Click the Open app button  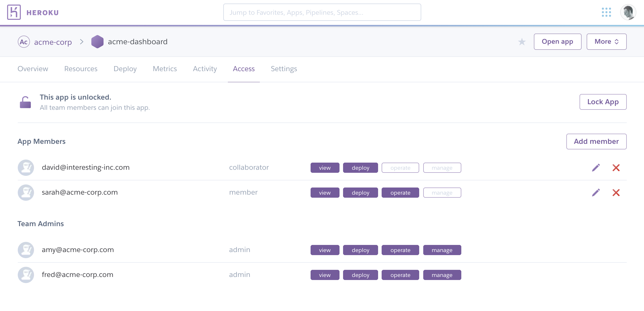557,42
